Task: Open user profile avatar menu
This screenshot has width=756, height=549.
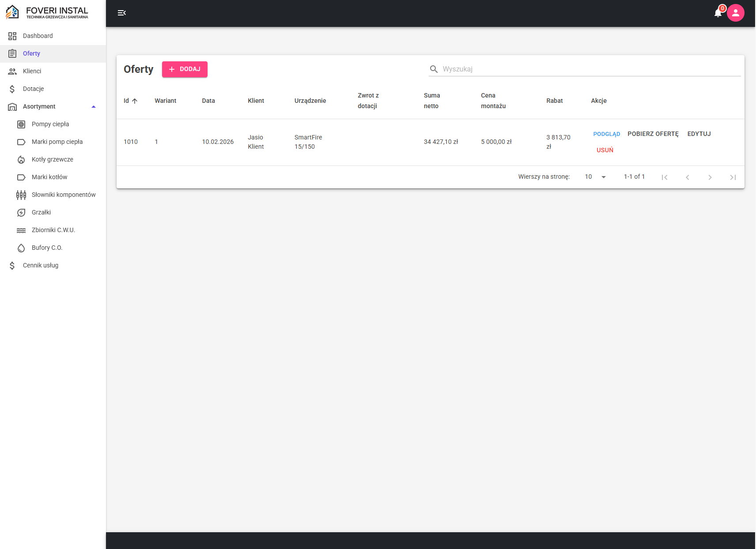Action: pos(736,13)
